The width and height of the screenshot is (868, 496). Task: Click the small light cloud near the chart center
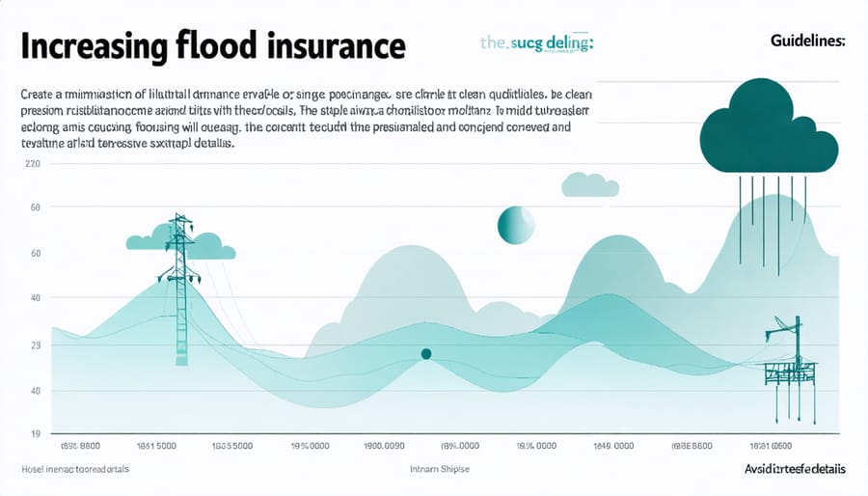pos(587,183)
